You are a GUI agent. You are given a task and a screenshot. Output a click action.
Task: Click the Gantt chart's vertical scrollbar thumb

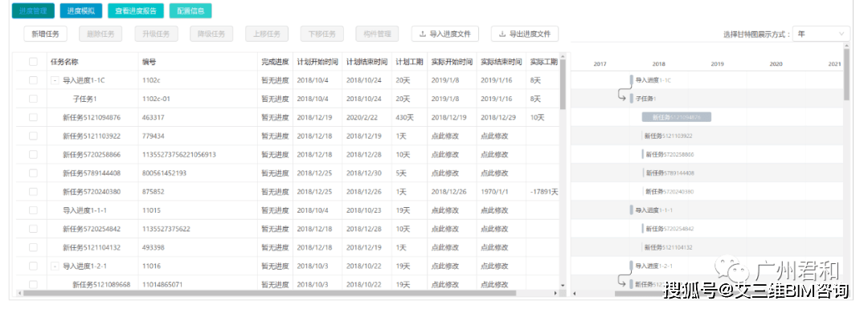tap(846, 75)
